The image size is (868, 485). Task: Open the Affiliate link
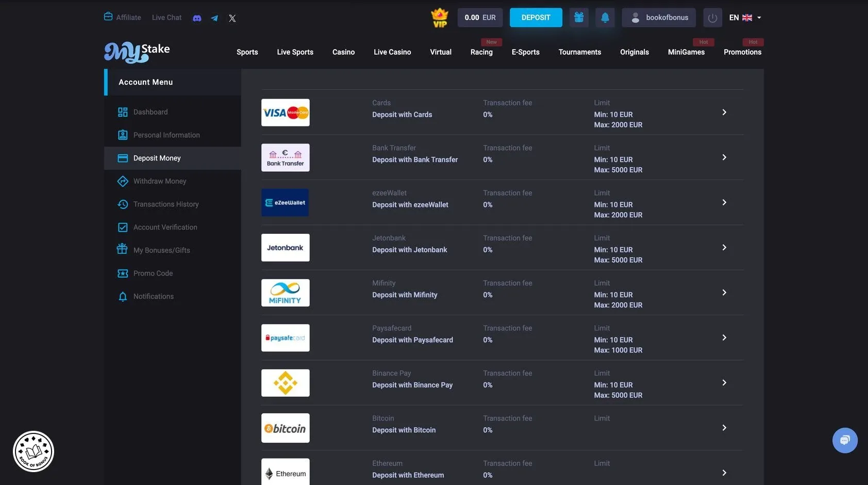pos(123,17)
